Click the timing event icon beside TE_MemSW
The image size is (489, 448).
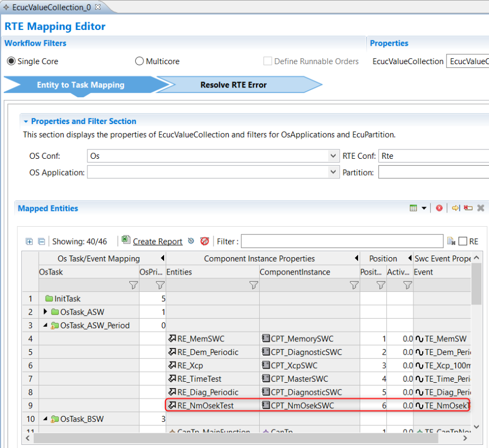[419, 339]
